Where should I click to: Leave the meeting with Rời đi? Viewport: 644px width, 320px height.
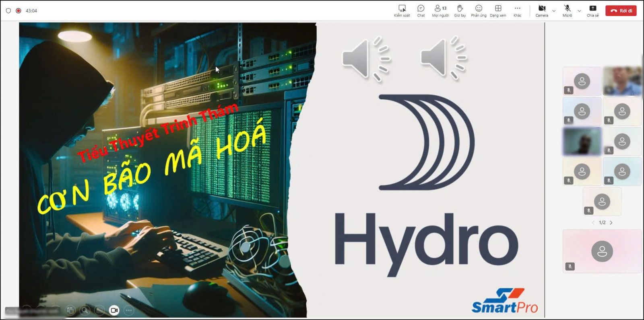coord(621,11)
